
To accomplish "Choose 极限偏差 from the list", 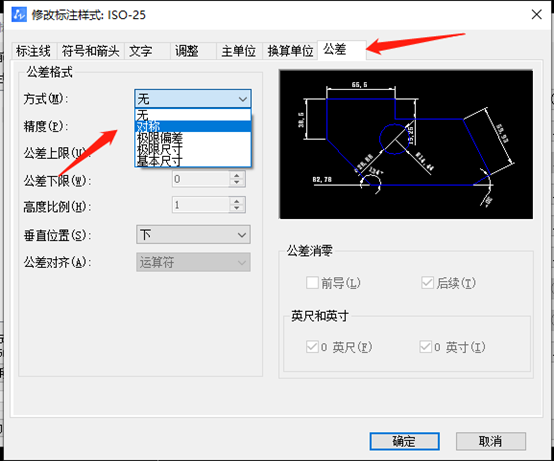I will click(193, 137).
